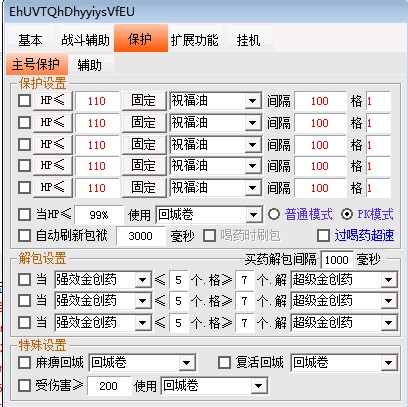
Task: Open the 扩展功能 tab
Action: (x=194, y=40)
